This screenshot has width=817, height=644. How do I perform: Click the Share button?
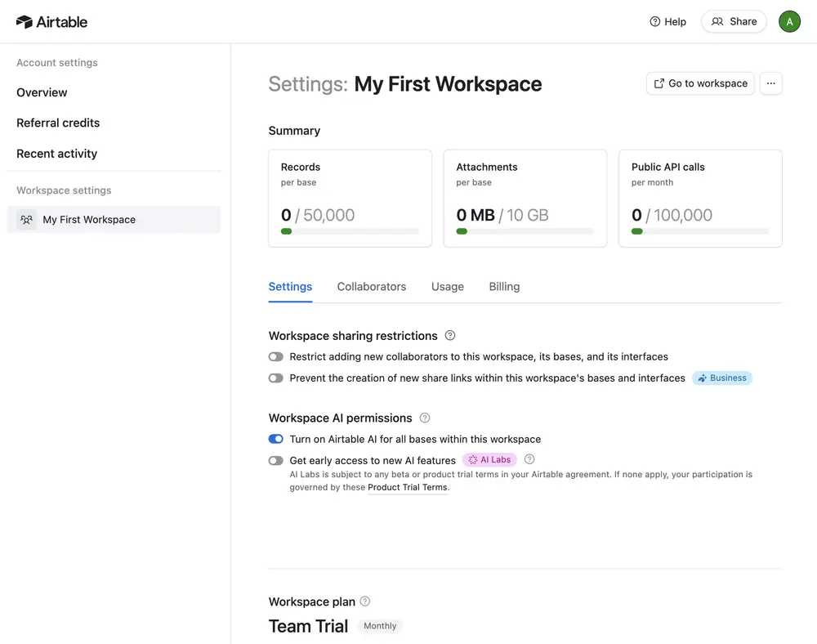[734, 21]
